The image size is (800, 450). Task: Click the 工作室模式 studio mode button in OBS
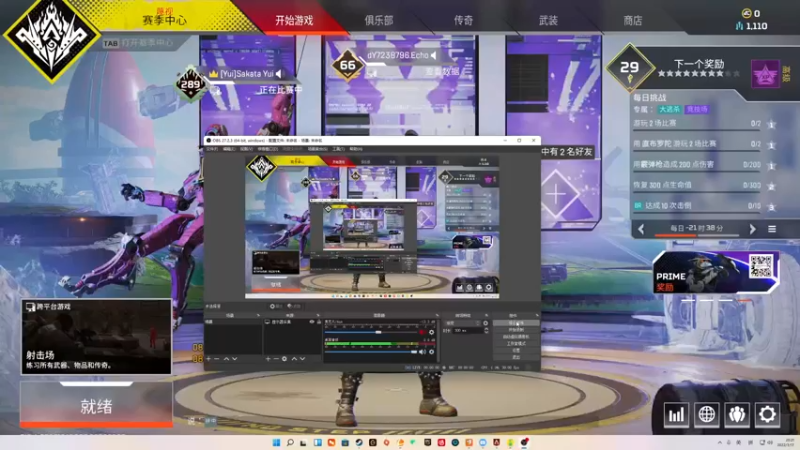(x=516, y=343)
